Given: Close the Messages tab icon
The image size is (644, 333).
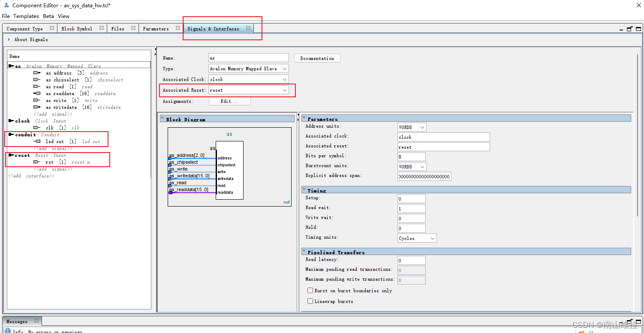Looking at the screenshot, I should coord(36,321).
